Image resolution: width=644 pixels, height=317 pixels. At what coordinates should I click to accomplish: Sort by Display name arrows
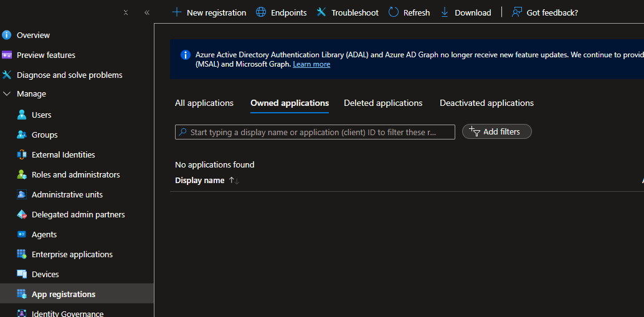click(x=234, y=180)
